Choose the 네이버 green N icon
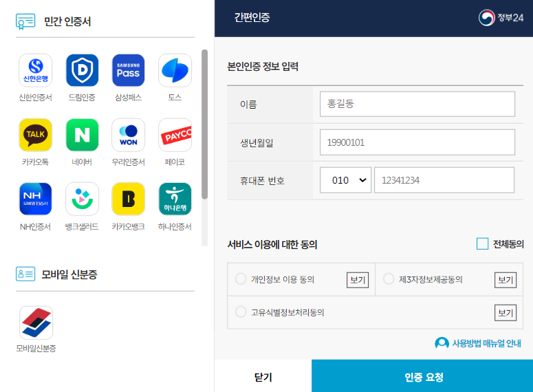The image size is (533, 392). pyautogui.click(x=82, y=135)
